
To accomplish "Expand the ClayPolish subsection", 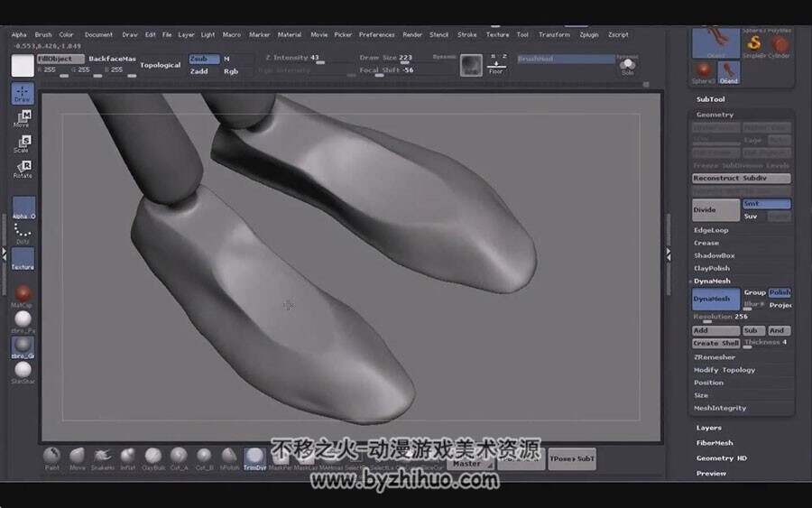I will (712, 268).
